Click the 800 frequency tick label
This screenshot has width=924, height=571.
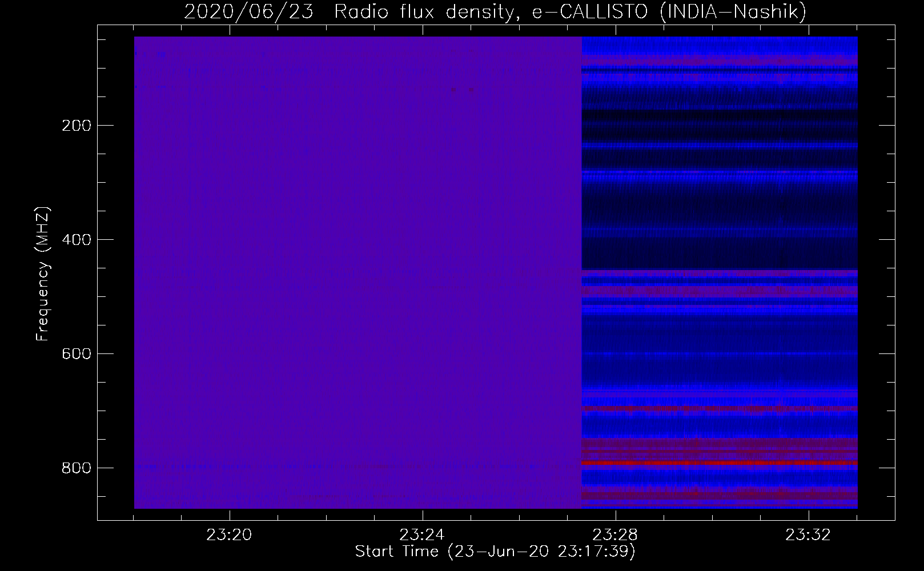point(76,468)
